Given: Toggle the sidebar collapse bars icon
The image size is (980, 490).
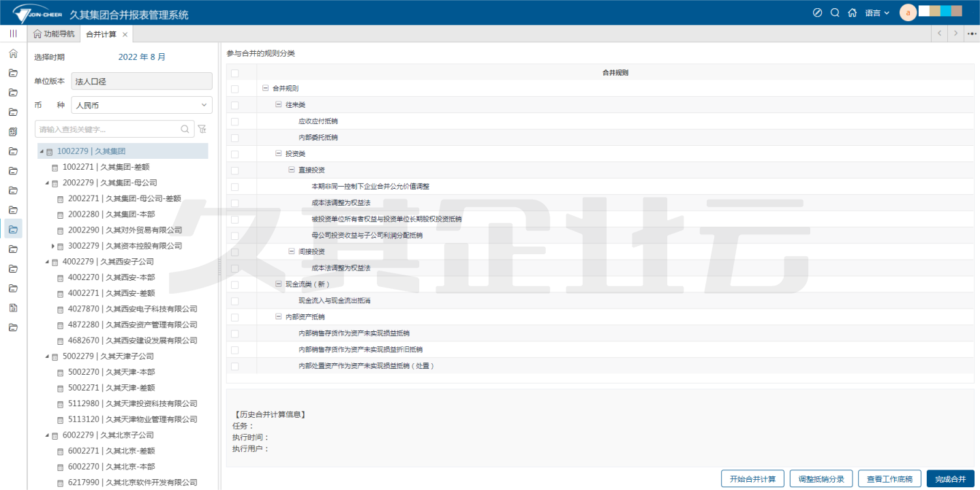Looking at the screenshot, I should click(13, 33).
